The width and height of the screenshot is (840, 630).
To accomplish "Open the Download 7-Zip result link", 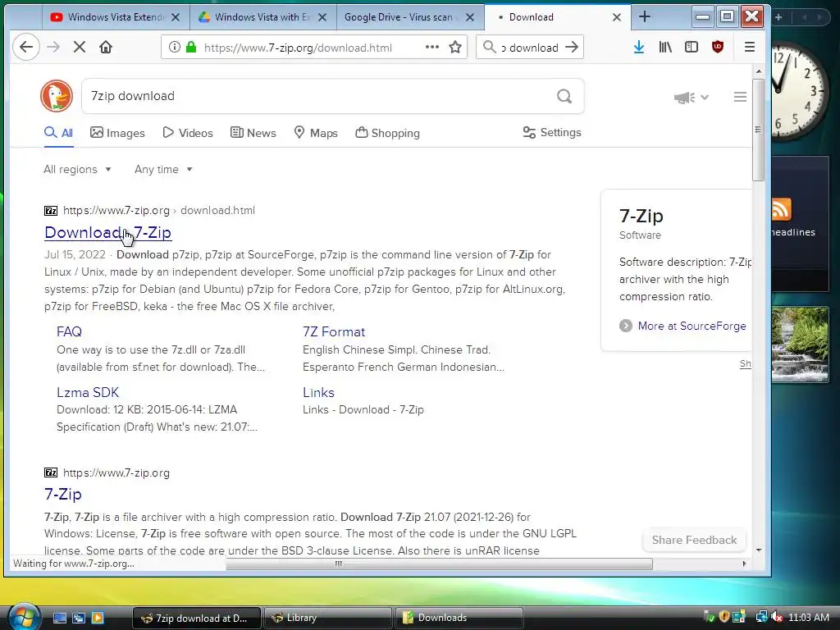I will click(x=107, y=232).
